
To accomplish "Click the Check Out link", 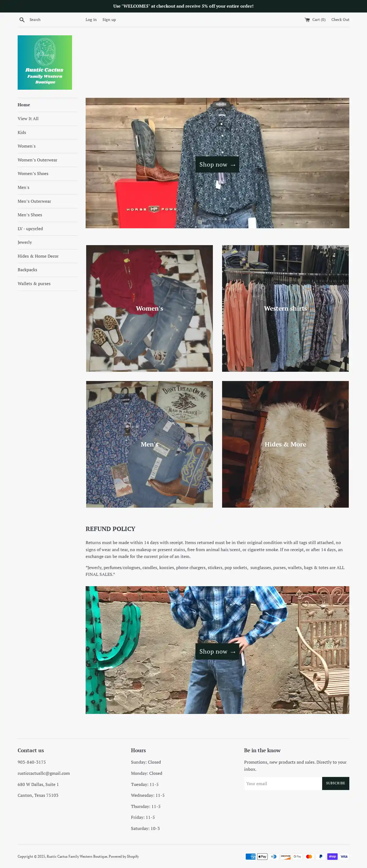I will (340, 20).
